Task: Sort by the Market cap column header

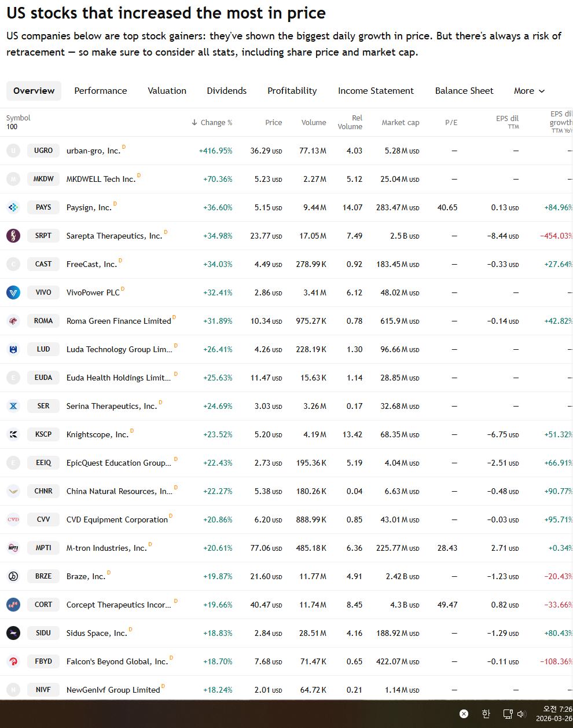Action: (401, 123)
